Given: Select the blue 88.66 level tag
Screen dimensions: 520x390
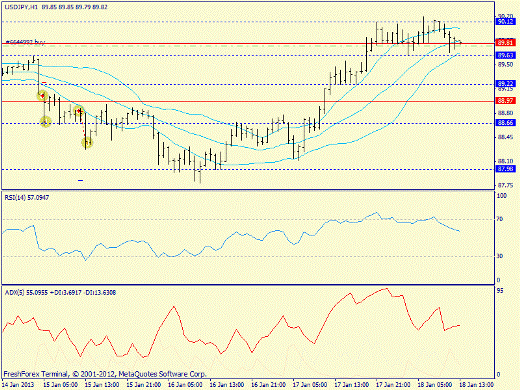Looking at the screenshot, I should pyautogui.click(x=505, y=123).
